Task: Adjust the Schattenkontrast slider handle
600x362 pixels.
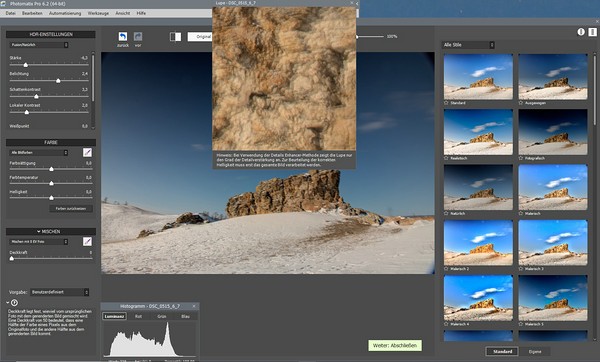Action: click(36, 96)
